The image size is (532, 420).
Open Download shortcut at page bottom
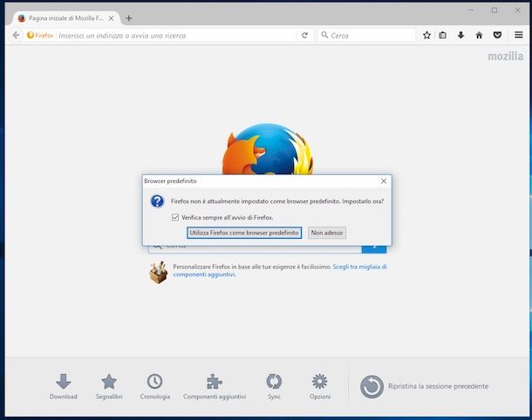pyautogui.click(x=63, y=387)
